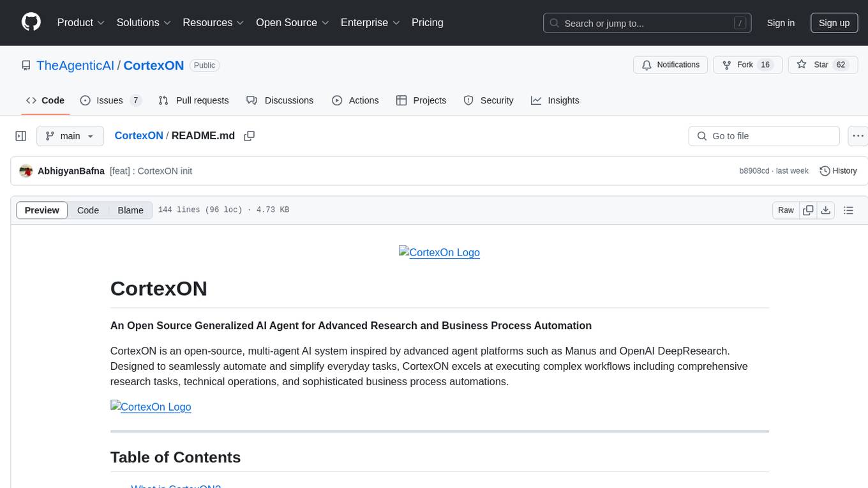Image resolution: width=868 pixels, height=488 pixels.
Task: Open the Raw file view
Action: [x=786, y=210]
